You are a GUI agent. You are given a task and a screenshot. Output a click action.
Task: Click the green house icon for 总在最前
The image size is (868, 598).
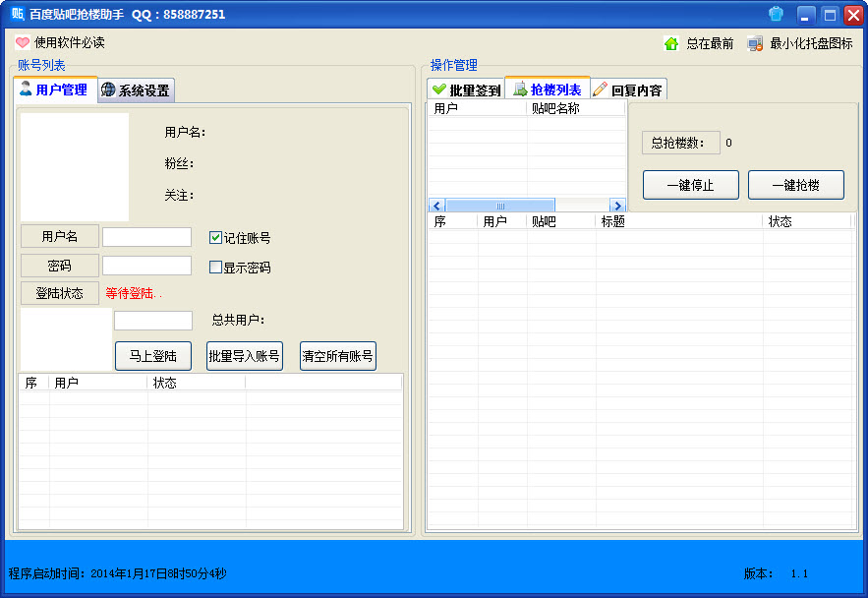671,43
